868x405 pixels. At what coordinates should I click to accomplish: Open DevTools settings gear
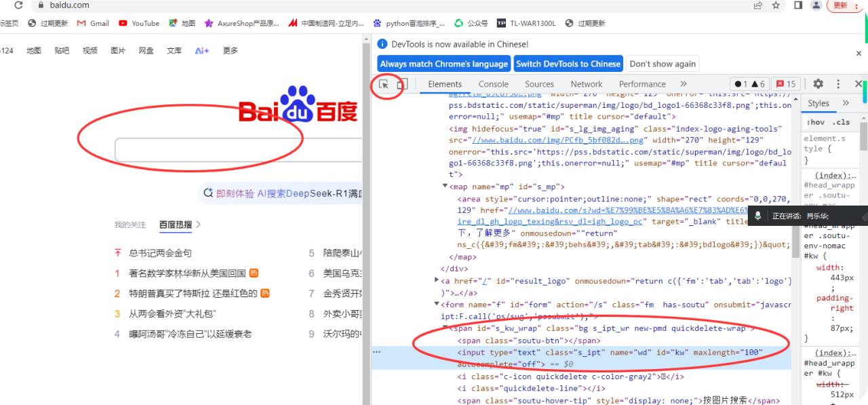pyautogui.click(x=818, y=84)
